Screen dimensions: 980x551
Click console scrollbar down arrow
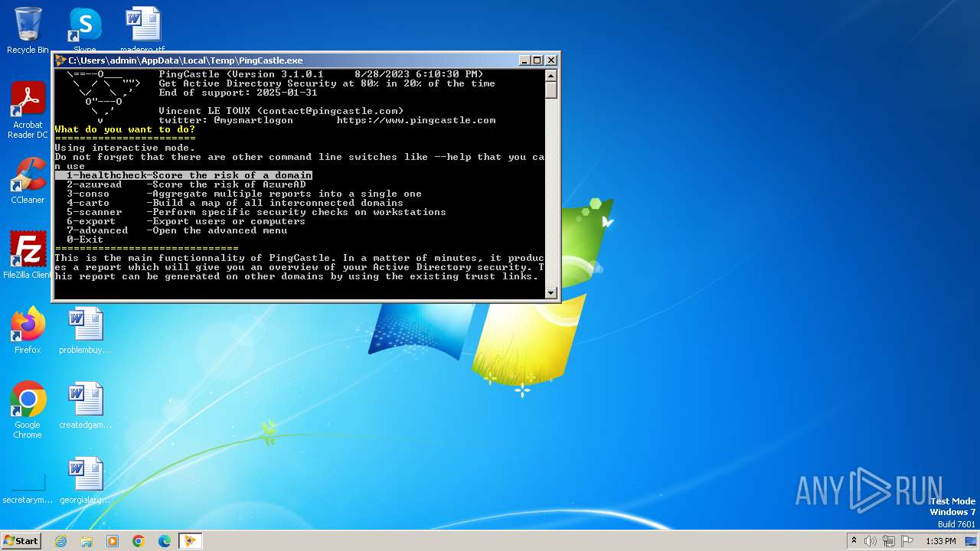pyautogui.click(x=550, y=292)
